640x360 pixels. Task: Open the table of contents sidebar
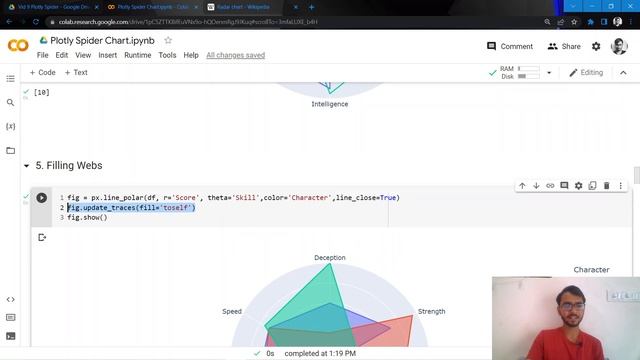pyautogui.click(x=11, y=78)
